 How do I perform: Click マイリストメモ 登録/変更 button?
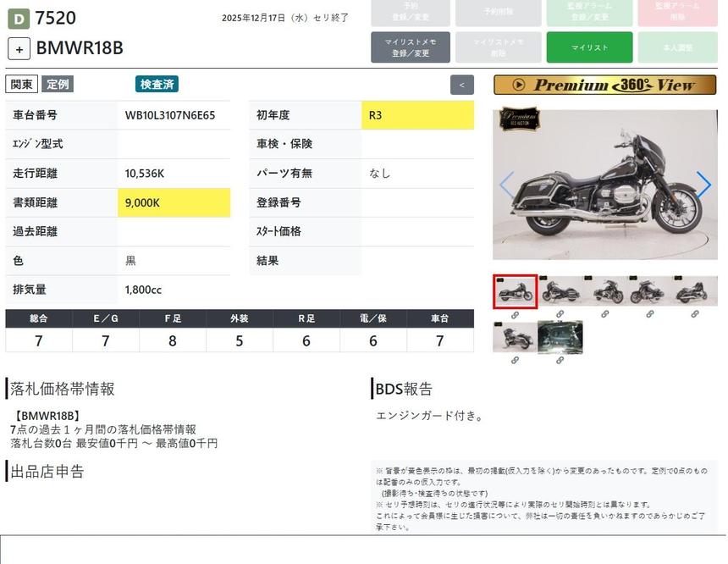click(x=411, y=47)
